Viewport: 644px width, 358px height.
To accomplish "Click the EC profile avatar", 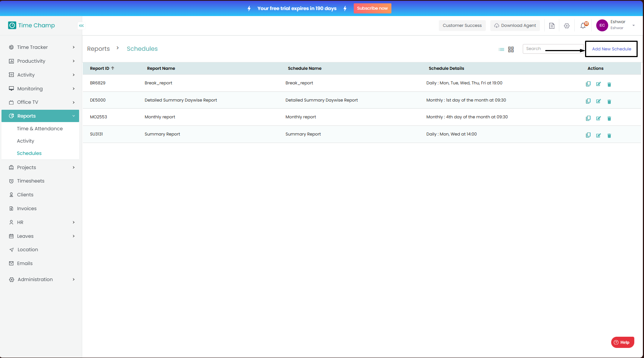I will 602,25.
